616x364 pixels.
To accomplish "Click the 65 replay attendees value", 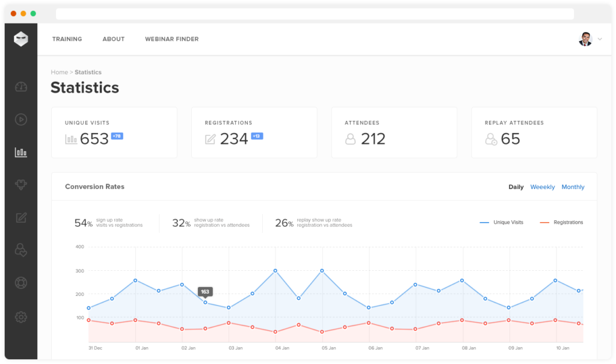I will click(510, 139).
